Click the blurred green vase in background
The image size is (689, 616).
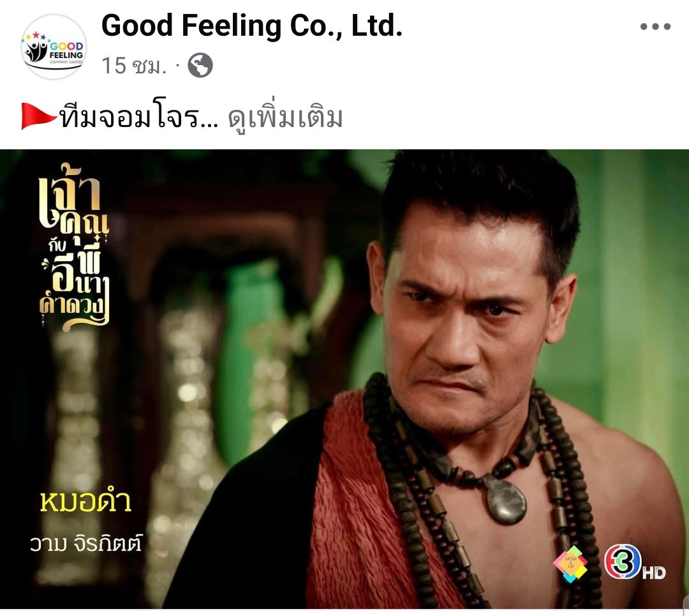[251, 352]
